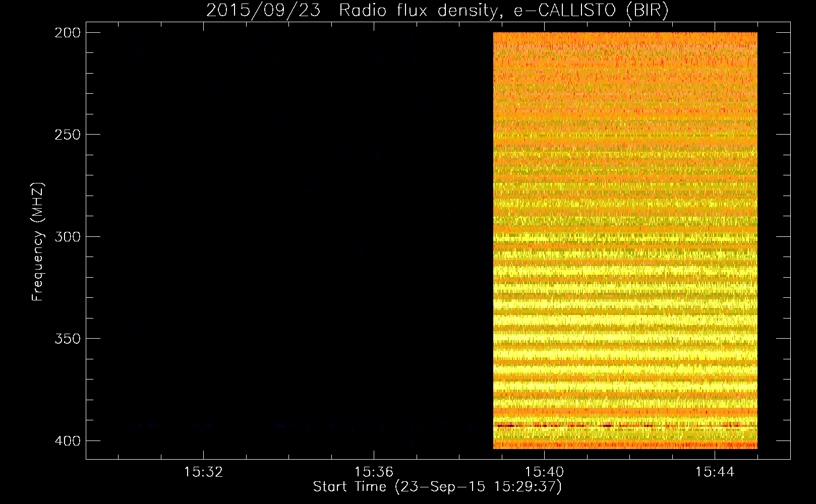Click the 15:32 time tick label

pos(203,472)
